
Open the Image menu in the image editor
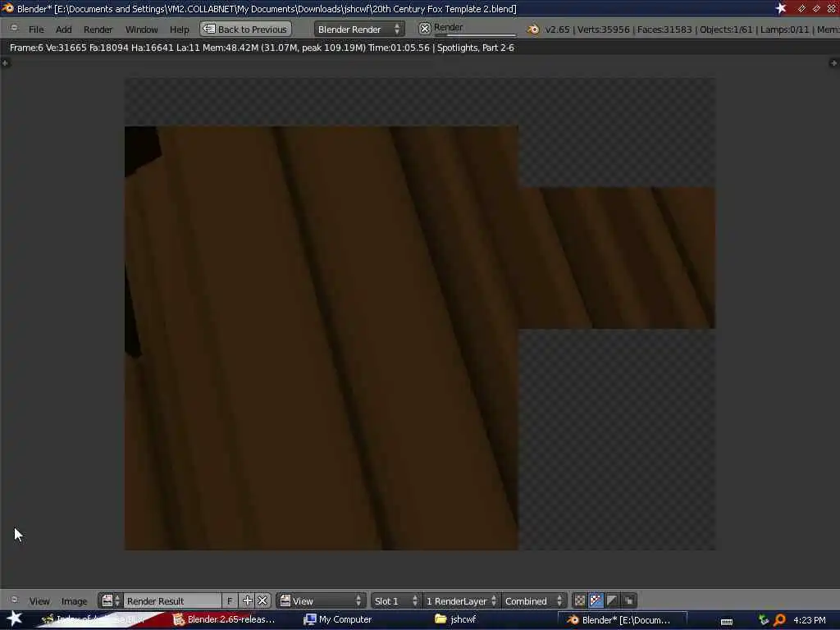click(x=74, y=601)
